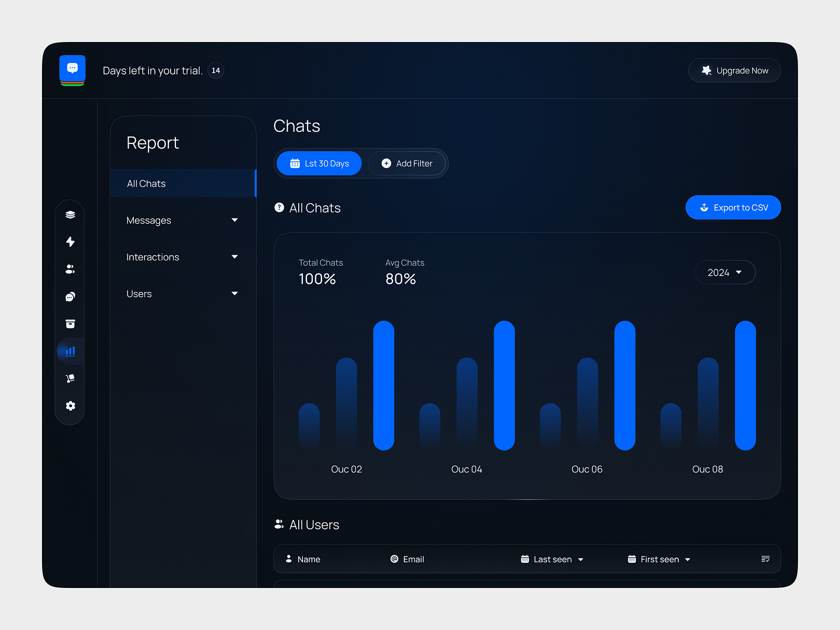Click the Upgrade Now button
Screen dimensions: 840x630
pyautogui.click(x=734, y=70)
